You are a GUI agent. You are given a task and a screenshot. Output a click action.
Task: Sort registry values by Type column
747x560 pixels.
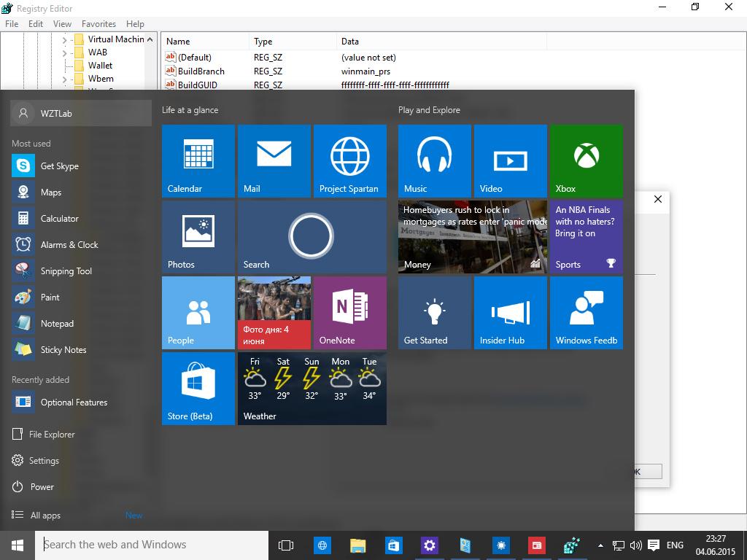[293, 42]
